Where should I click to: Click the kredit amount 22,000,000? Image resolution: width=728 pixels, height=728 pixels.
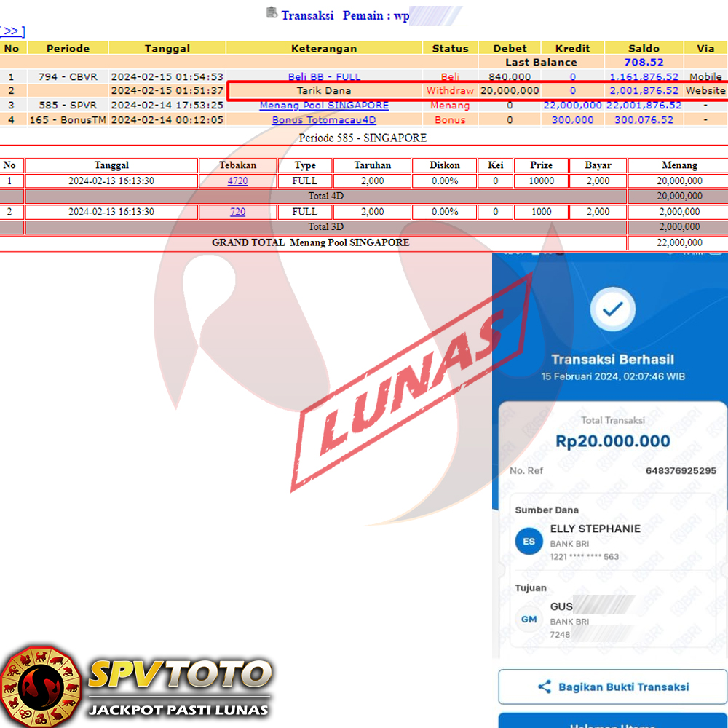click(572, 106)
